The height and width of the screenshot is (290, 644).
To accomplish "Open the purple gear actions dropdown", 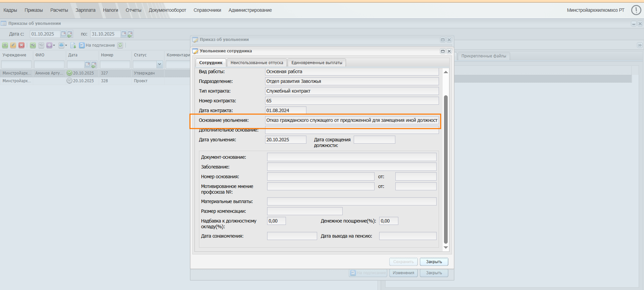I will [x=51, y=45].
